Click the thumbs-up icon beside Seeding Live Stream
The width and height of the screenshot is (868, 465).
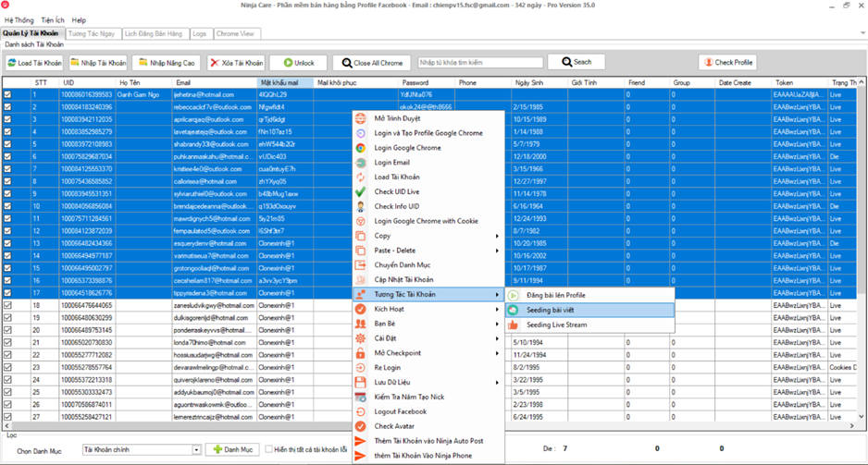[514, 325]
